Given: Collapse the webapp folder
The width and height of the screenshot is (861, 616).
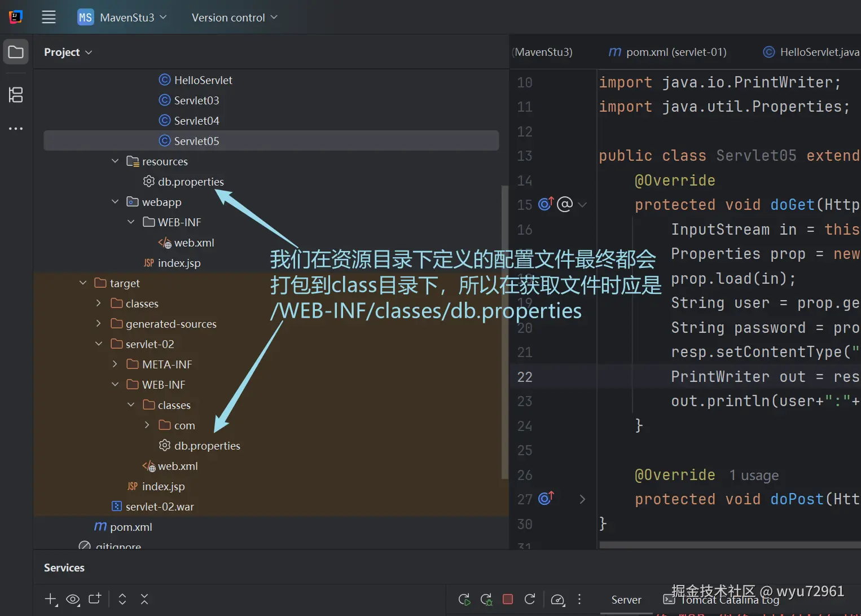Looking at the screenshot, I should tap(115, 202).
